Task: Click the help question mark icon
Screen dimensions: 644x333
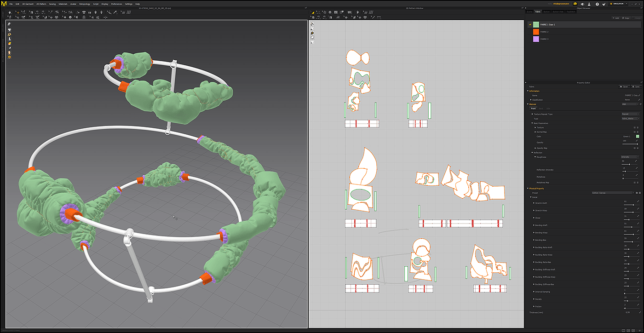Action: [x=597, y=4]
